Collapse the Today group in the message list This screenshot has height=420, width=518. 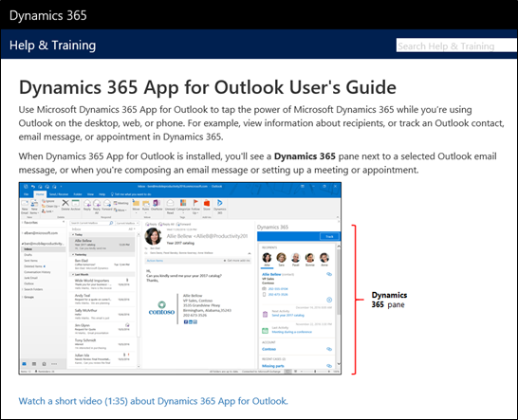[x=73, y=234]
